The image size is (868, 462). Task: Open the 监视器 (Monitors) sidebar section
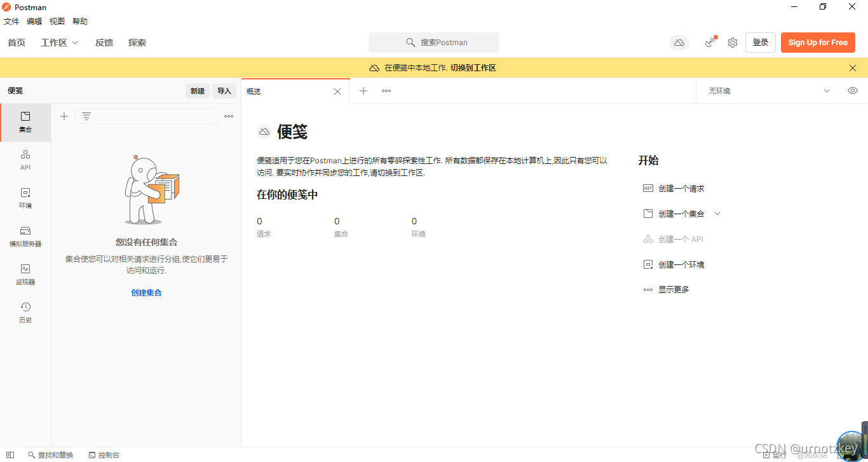(25, 275)
